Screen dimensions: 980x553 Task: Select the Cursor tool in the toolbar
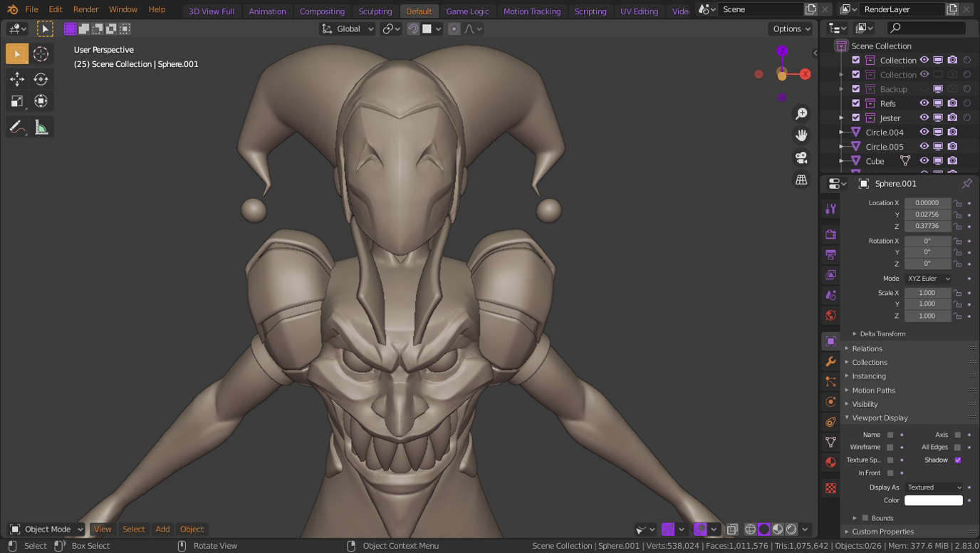click(x=41, y=54)
